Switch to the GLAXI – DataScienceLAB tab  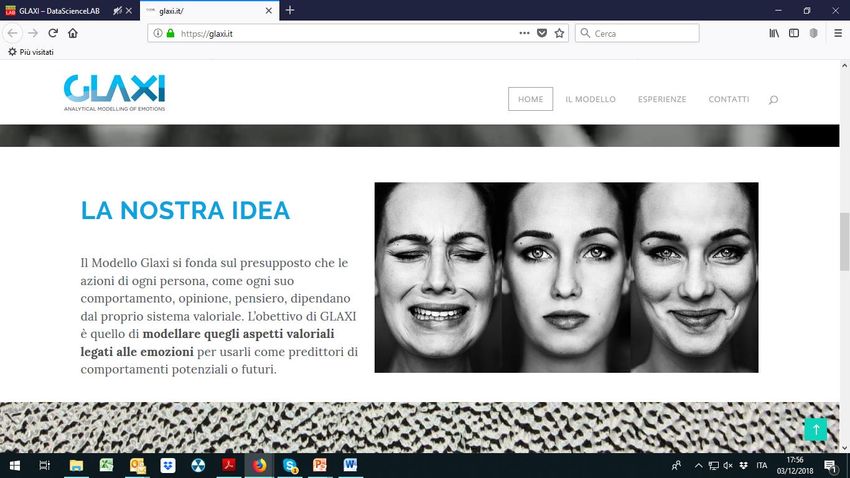pos(60,10)
